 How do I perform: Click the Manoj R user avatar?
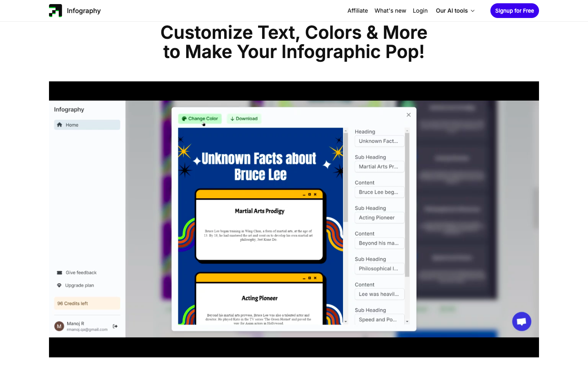pos(59,326)
